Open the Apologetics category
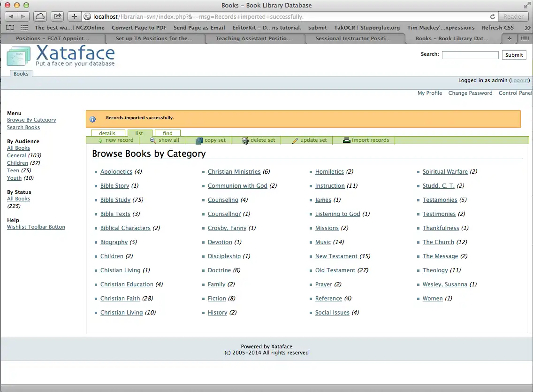 pyautogui.click(x=116, y=172)
